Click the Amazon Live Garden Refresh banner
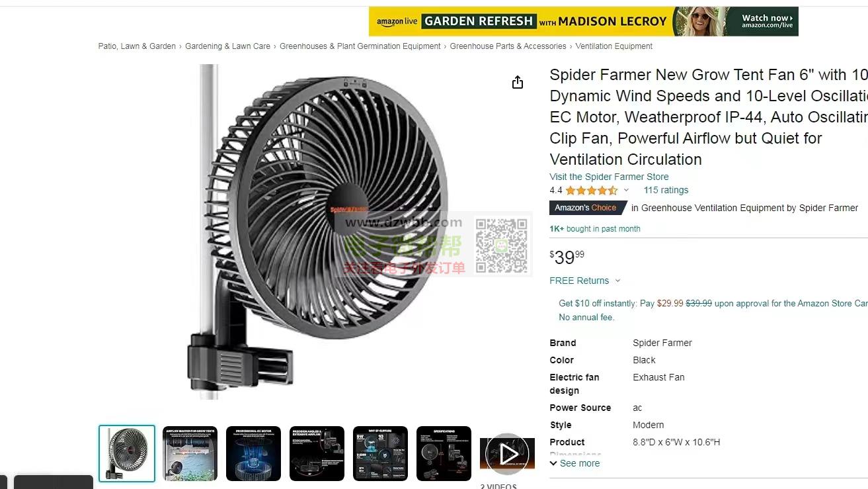Viewport: 868px width, 489px height. (x=583, y=21)
